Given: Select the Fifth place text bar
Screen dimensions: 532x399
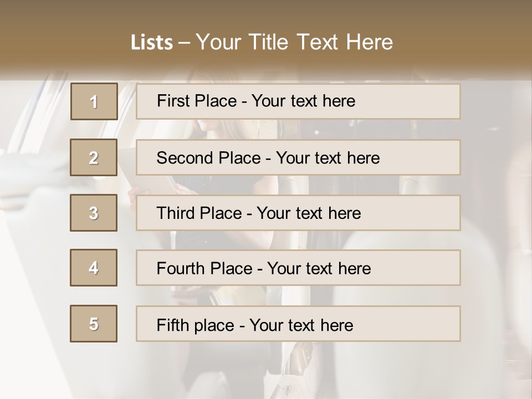Looking at the screenshot, I should click(298, 324).
